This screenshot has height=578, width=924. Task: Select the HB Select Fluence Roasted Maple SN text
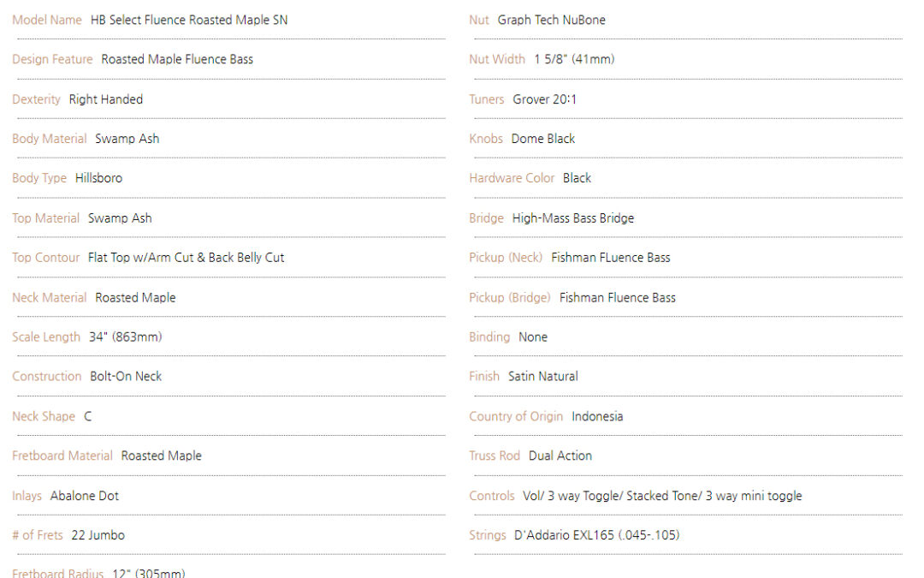coord(189,20)
